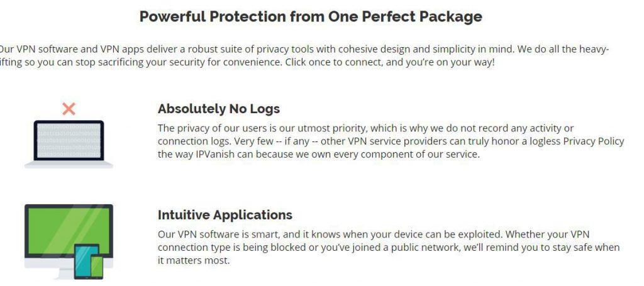Click the Privacy Policy text in the paragraph
This screenshot has width=644, height=286.
click(x=594, y=141)
